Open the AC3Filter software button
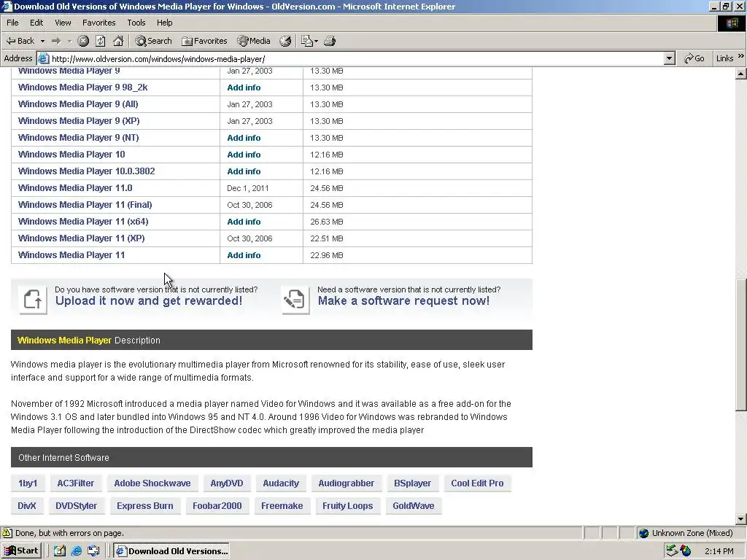The width and height of the screenshot is (747, 560). [75, 483]
